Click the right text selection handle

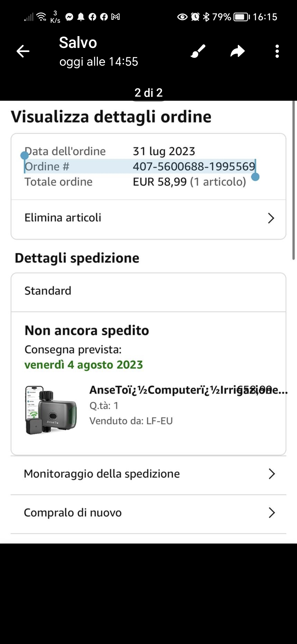(x=255, y=177)
